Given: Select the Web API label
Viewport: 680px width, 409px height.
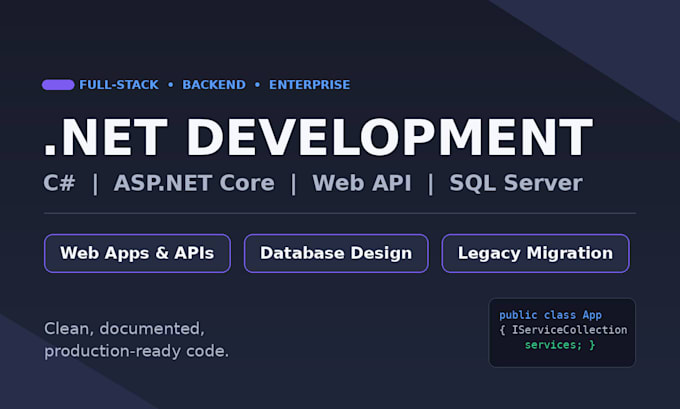Looking at the screenshot, I should click(362, 183).
